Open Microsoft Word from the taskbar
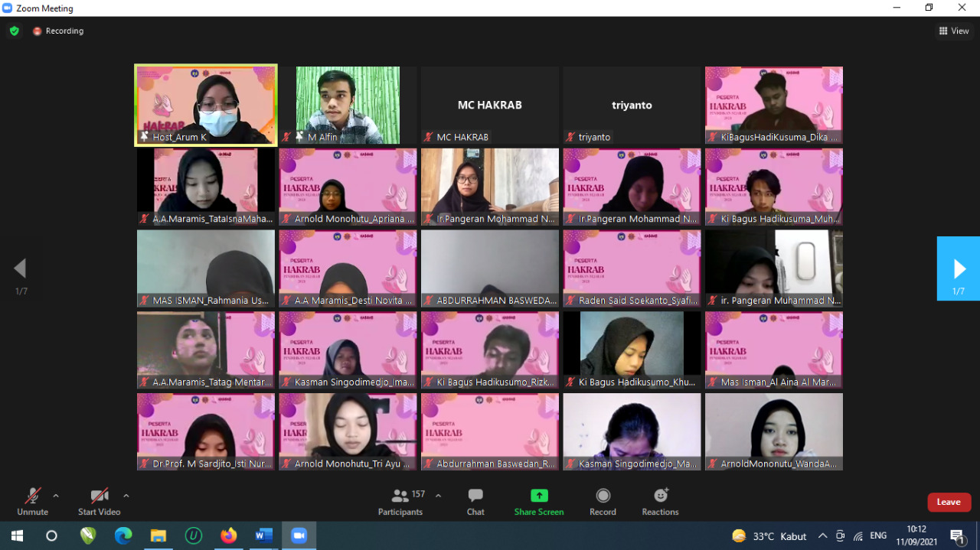This screenshot has height=550, width=980. [263, 535]
